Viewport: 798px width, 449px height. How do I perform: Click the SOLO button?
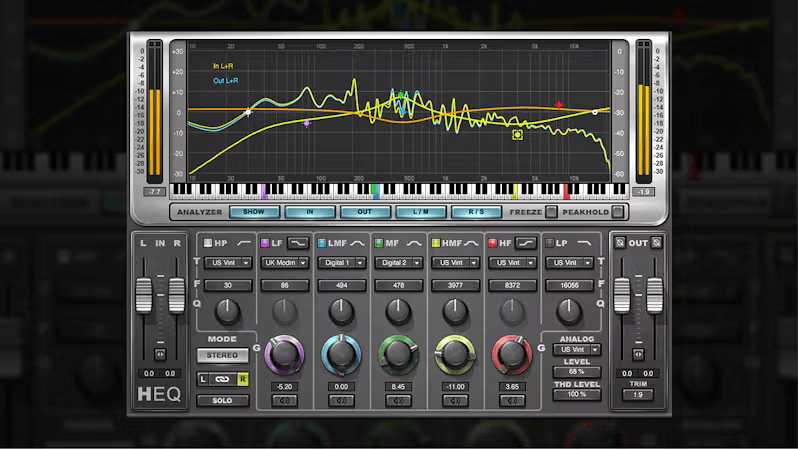[x=222, y=401]
